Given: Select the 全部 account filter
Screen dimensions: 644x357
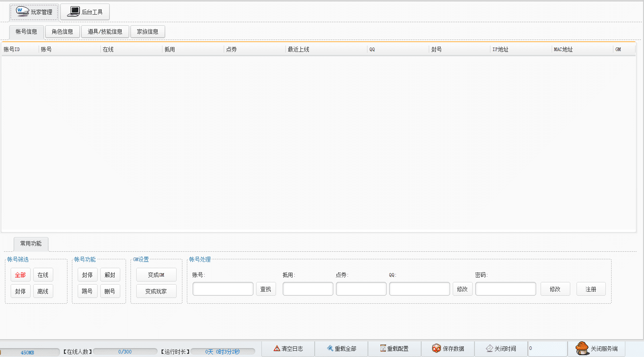Looking at the screenshot, I should click(x=20, y=275).
